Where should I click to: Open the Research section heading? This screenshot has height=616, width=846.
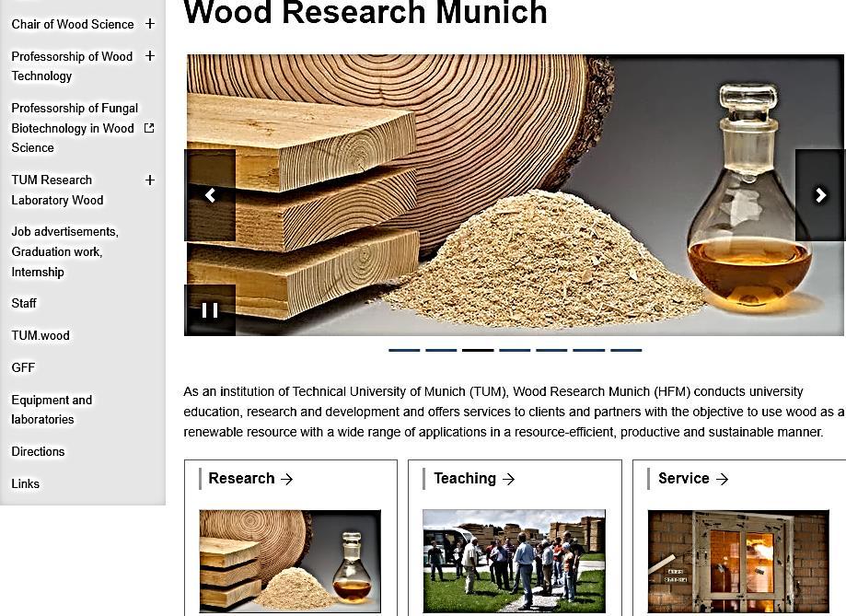pyautogui.click(x=241, y=478)
